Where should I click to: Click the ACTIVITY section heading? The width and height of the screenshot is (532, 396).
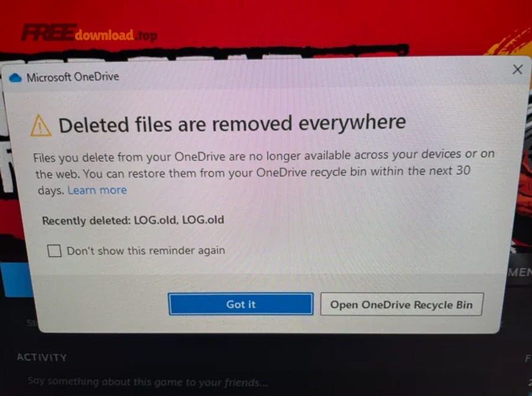[x=42, y=358]
